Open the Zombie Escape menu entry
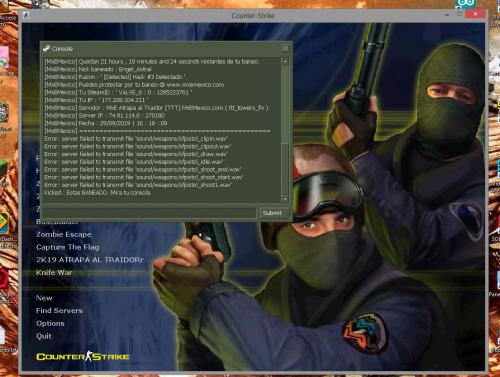Viewport: 500px width, 377px height. [x=64, y=234]
